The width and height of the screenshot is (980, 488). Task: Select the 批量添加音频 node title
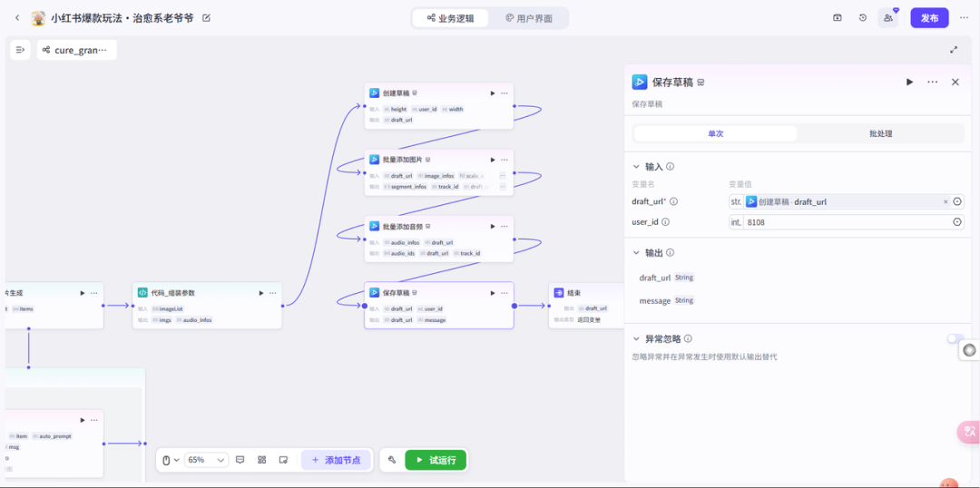click(x=403, y=226)
